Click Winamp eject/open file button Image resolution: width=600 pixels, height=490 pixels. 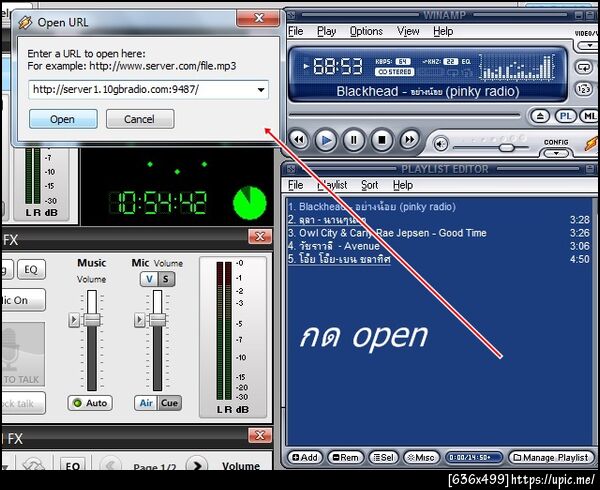pyautogui.click(x=540, y=116)
